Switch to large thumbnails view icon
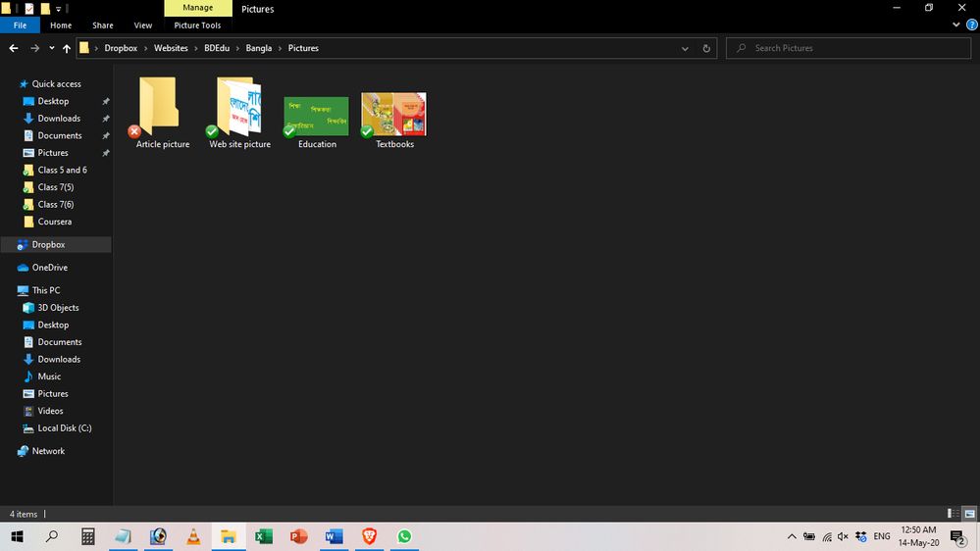This screenshot has height=551, width=980. point(970,514)
